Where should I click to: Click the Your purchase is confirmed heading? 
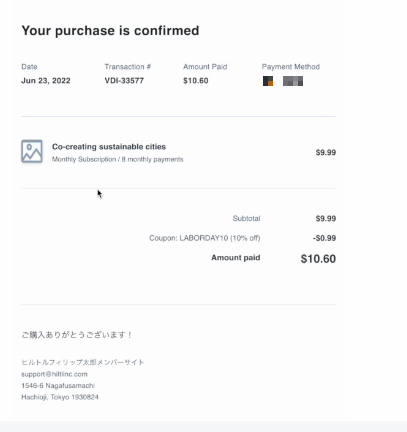110,31
